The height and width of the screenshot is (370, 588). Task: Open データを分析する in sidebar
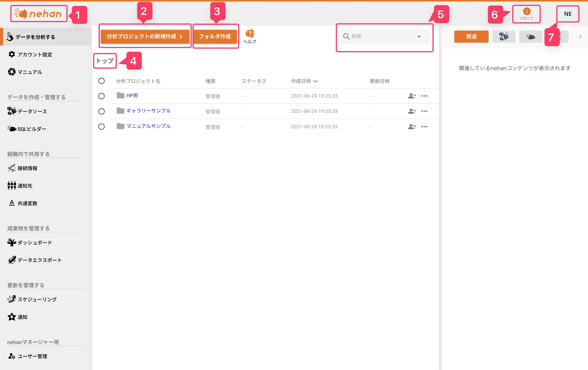pyautogui.click(x=46, y=37)
